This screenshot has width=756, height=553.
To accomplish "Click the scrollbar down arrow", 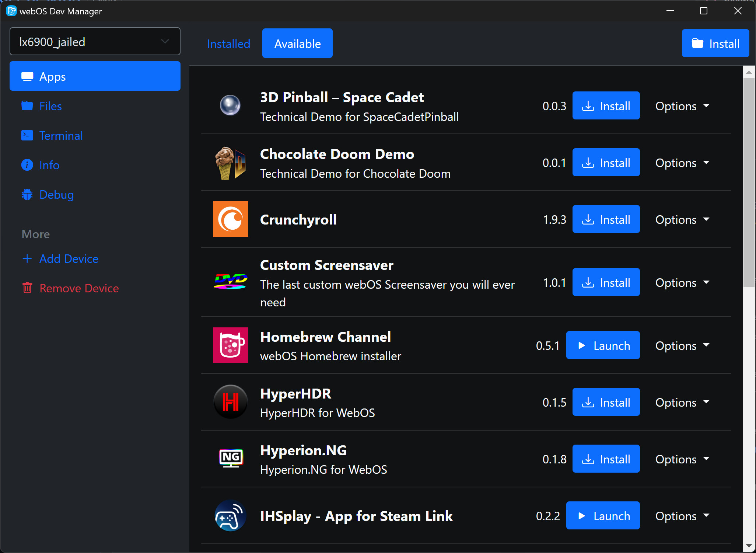I will pyautogui.click(x=749, y=546).
